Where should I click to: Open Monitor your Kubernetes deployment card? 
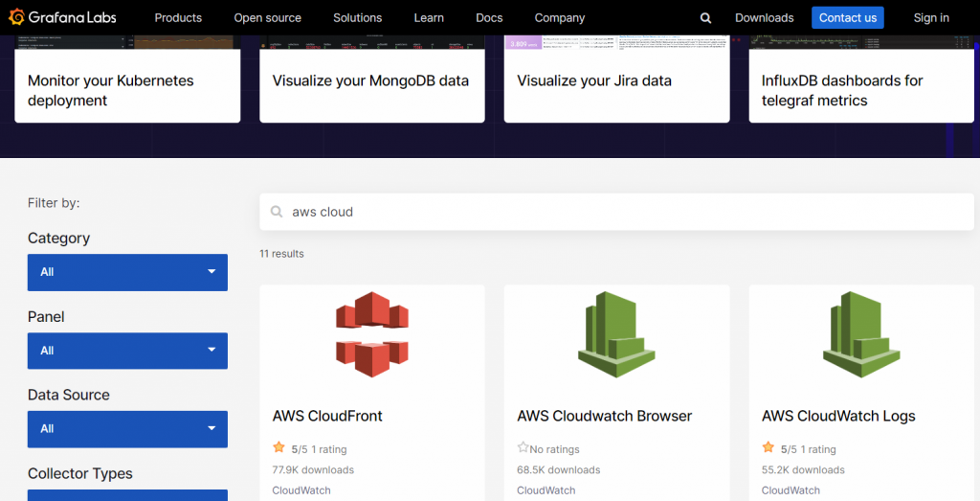127,79
